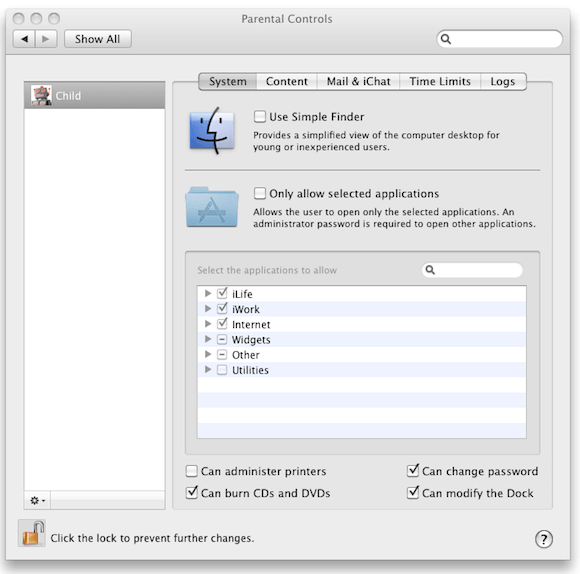Click the Child user avatar picture
This screenshot has height=574, width=580.
[41, 95]
